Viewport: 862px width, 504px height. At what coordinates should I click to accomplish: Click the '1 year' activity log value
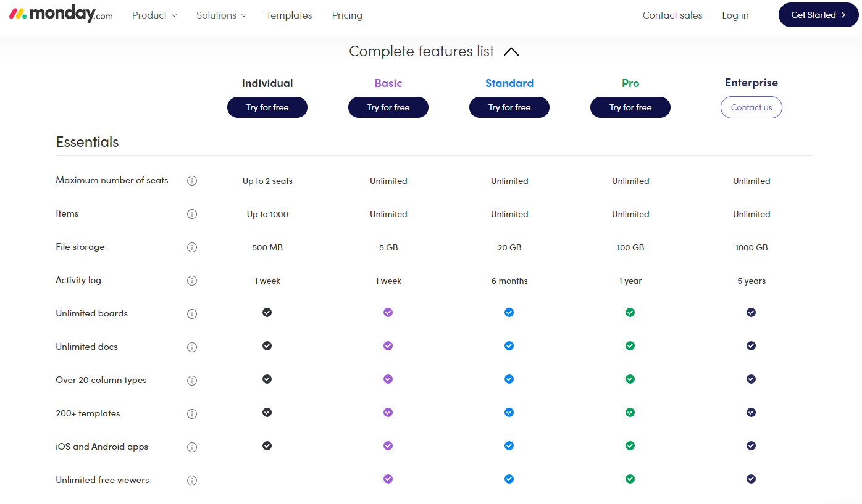[630, 281]
